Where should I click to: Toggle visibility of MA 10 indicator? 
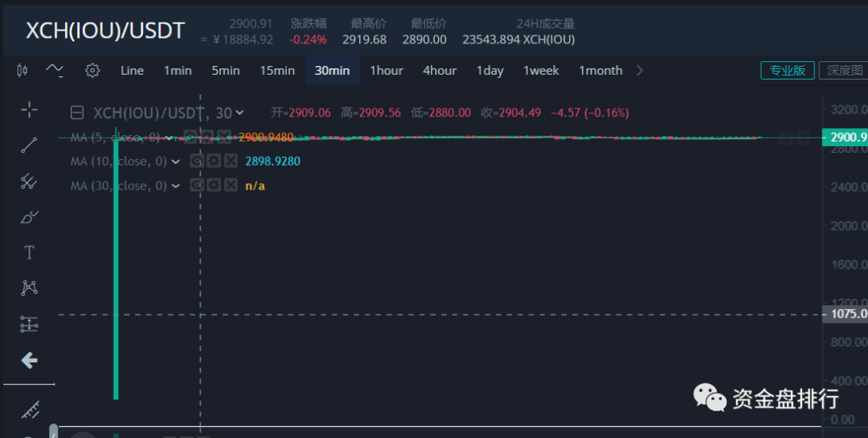click(x=196, y=162)
